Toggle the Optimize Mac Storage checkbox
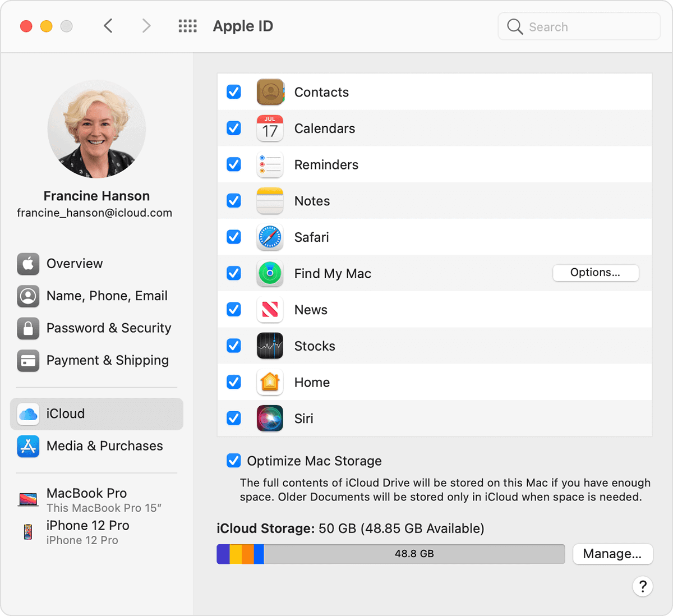This screenshot has width=673, height=616. pyautogui.click(x=234, y=461)
